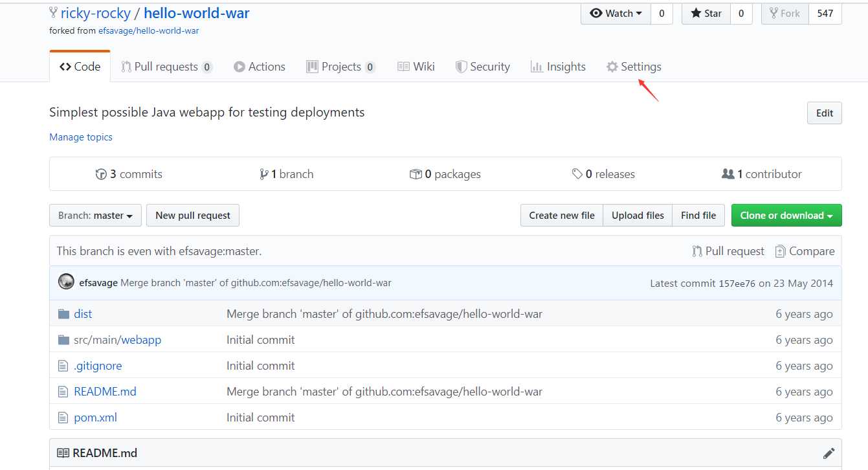This screenshot has height=470, width=868.
Task: Open the Security tab
Action: pyautogui.click(x=483, y=67)
